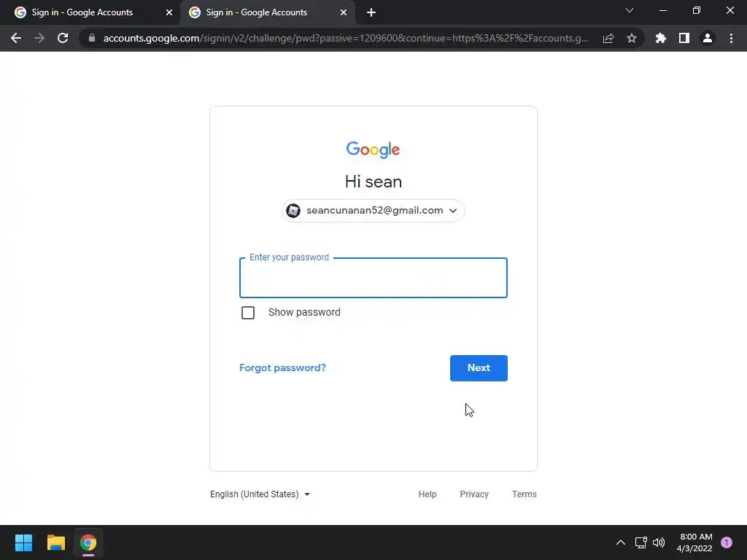
Task: Open Chrome's three-dot menu
Action: coord(731,38)
